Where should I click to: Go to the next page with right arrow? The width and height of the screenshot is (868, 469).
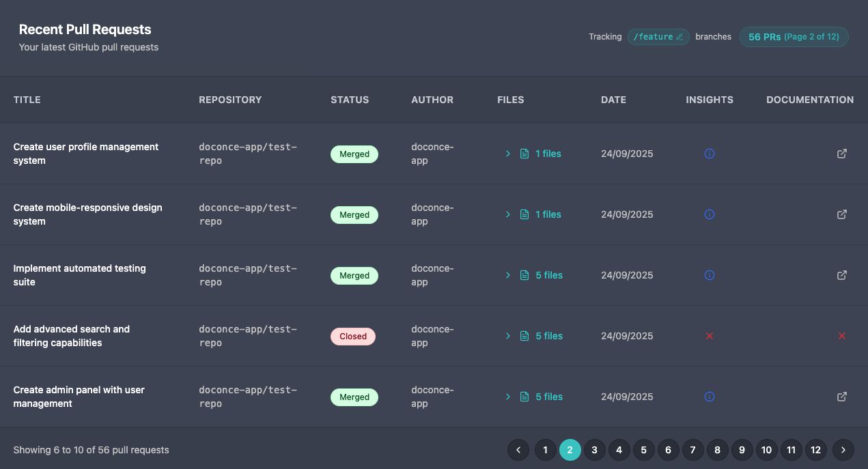tap(843, 450)
